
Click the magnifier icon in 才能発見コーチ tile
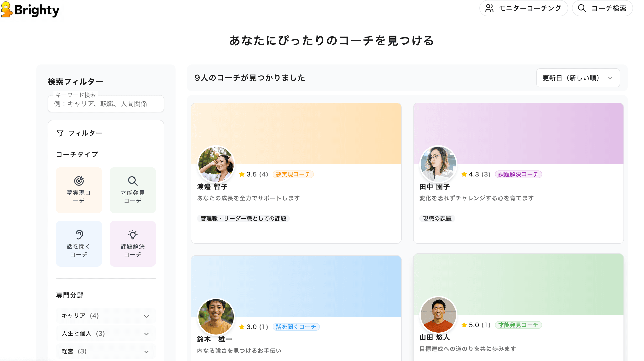133,181
